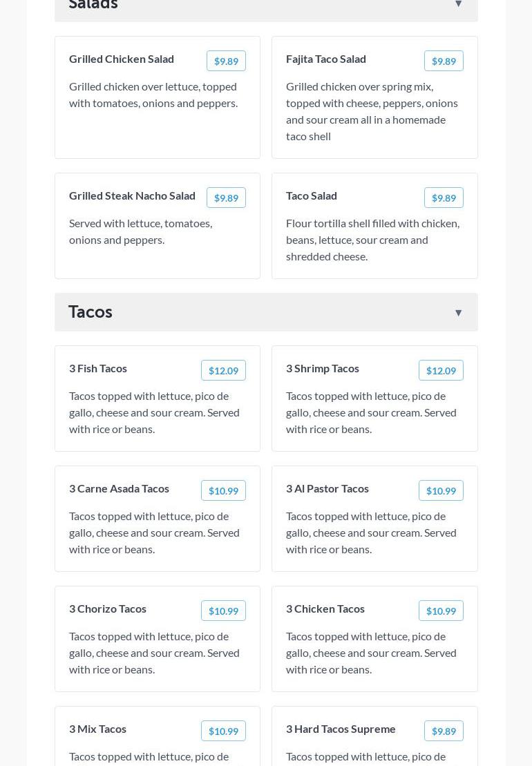Collapse the Salads section arrow

pos(458,4)
